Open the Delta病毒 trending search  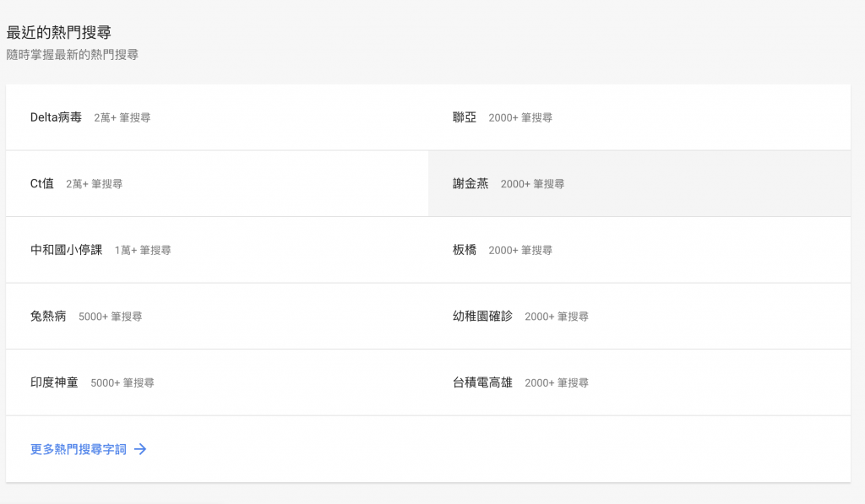click(x=56, y=117)
